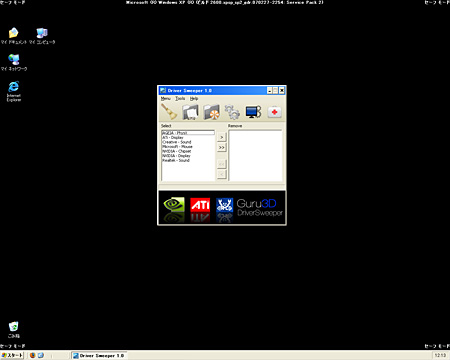Click the single right arrow add button

[x=222, y=137]
